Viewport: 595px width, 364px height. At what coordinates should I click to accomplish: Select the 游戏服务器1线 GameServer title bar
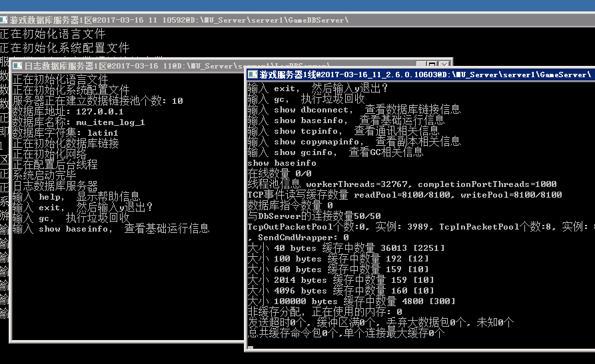[413, 75]
